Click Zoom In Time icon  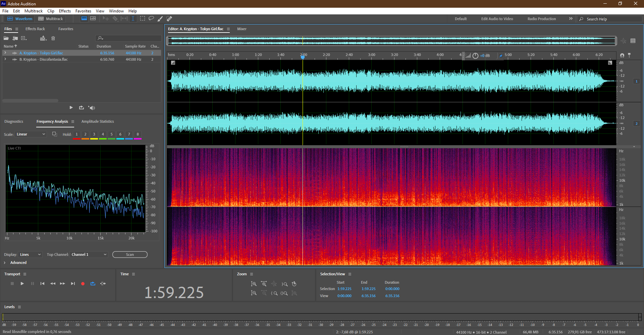click(x=264, y=284)
